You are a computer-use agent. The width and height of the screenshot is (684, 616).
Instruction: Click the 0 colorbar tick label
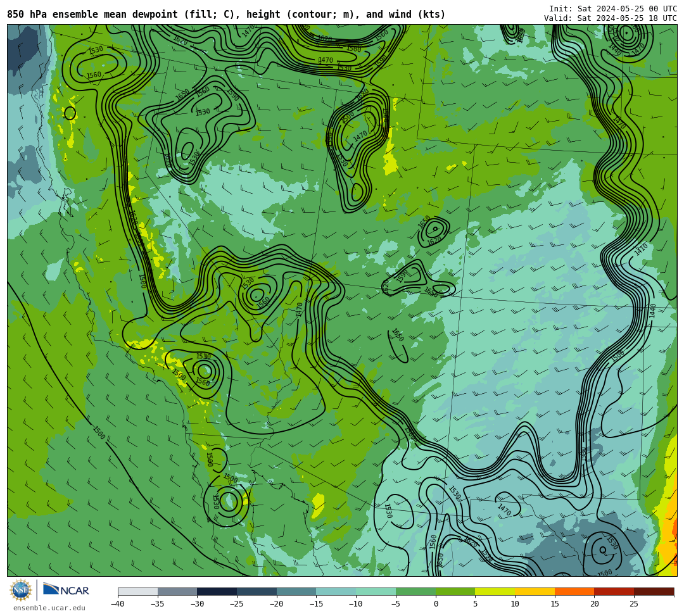click(x=436, y=604)
